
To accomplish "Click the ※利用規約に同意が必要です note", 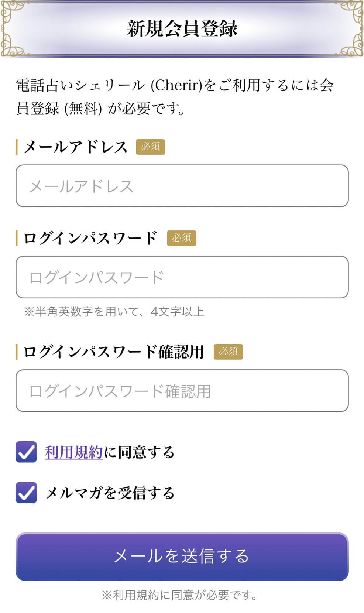I will click(180, 595).
